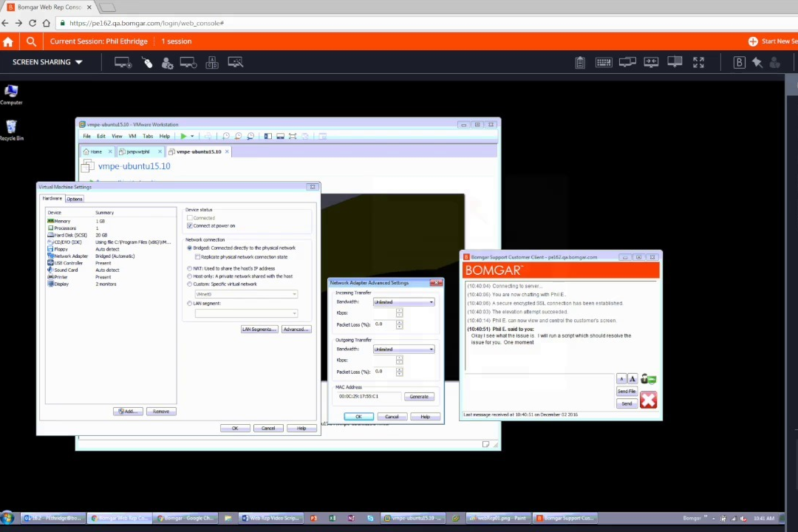The height and width of the screenshot is (532, 798).
Task: Click red X end-session icon in Bomgar chat
Action: (x=648, y=400)
